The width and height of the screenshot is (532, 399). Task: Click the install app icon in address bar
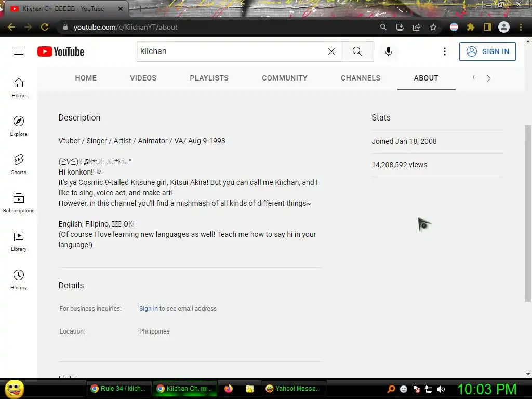pos(400,27)
